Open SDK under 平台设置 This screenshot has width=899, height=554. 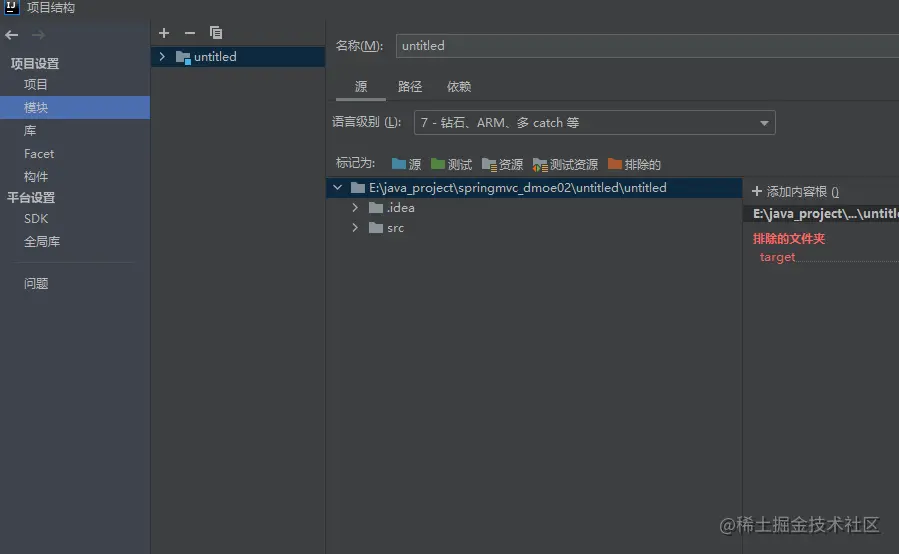[36, 219]
